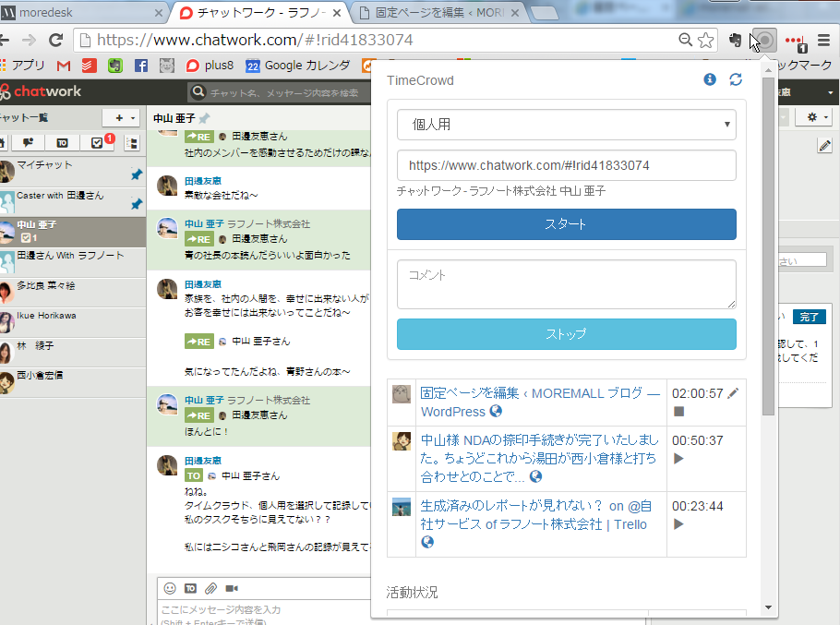The image size is (840, 625).
Task: Click the red dots extension icon
Action: pyautogui.click(x=796, y=41)
